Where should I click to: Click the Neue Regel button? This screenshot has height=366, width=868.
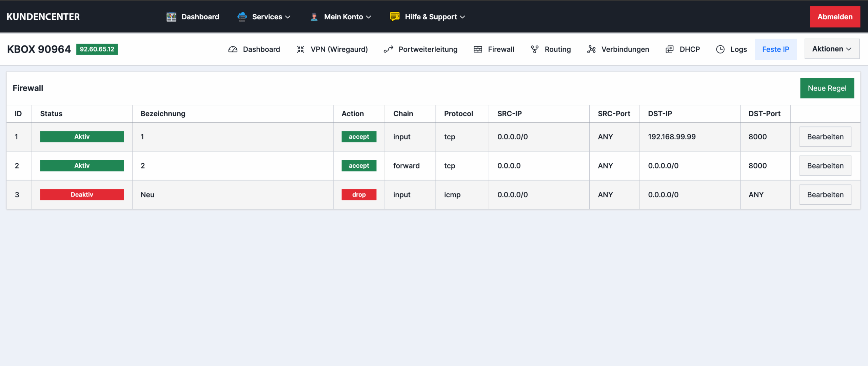pos(827,88)
